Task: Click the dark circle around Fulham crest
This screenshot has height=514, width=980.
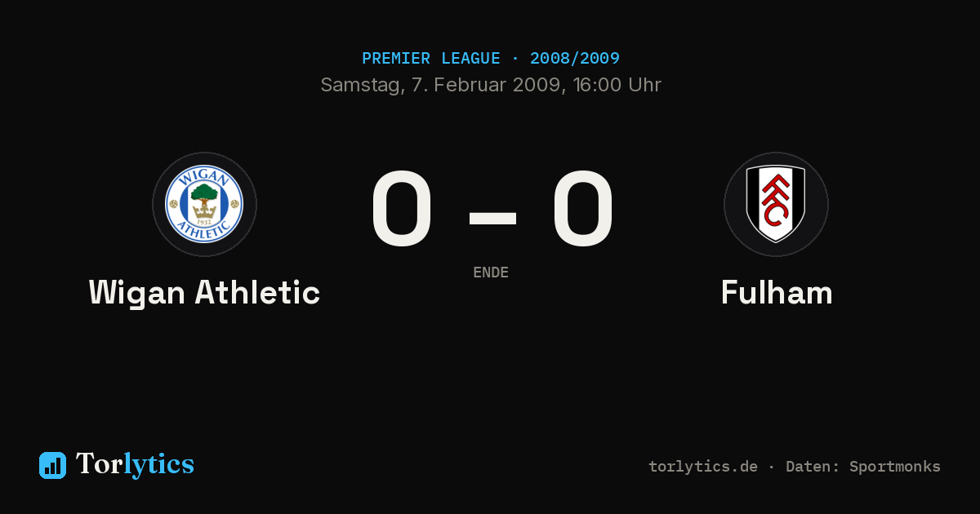Action: click(776, 204)
